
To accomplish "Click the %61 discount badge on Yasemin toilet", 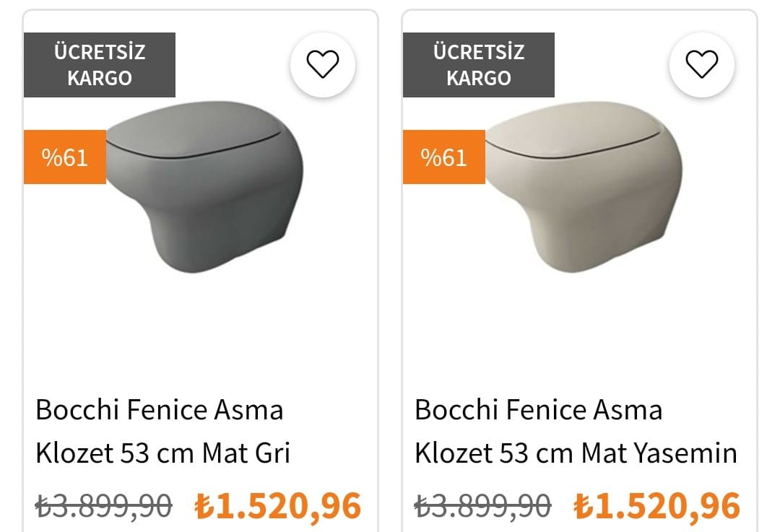I will tap(444, 157).
